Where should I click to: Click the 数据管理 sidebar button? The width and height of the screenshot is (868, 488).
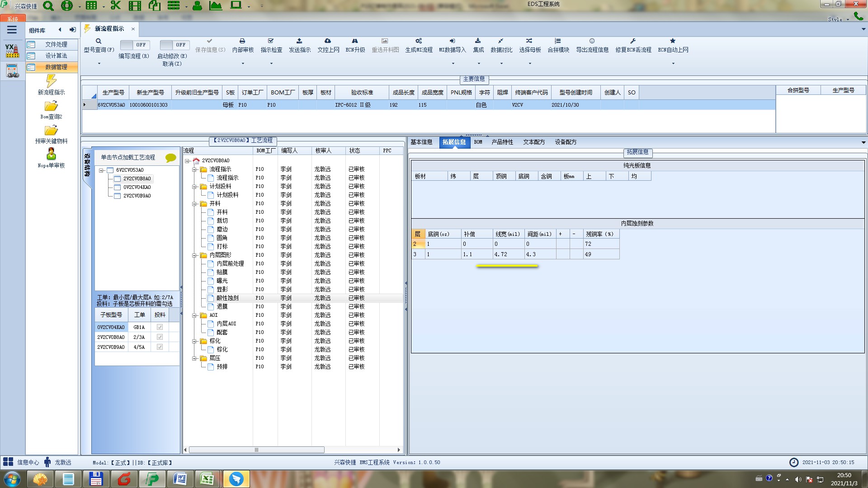(x=56, y=67)
